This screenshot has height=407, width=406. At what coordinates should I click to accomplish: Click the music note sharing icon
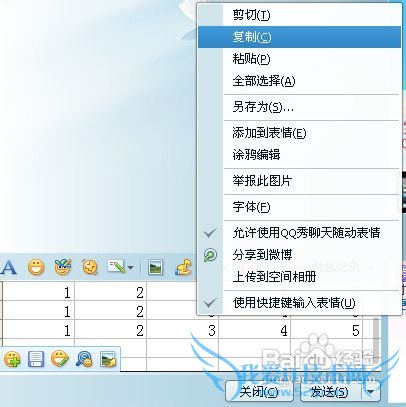(183, 268)
